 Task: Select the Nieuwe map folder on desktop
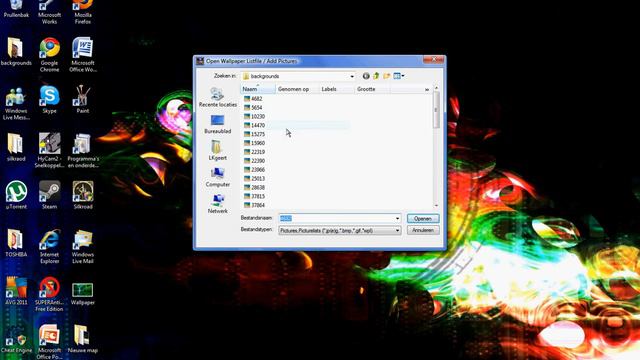point(83,339)
